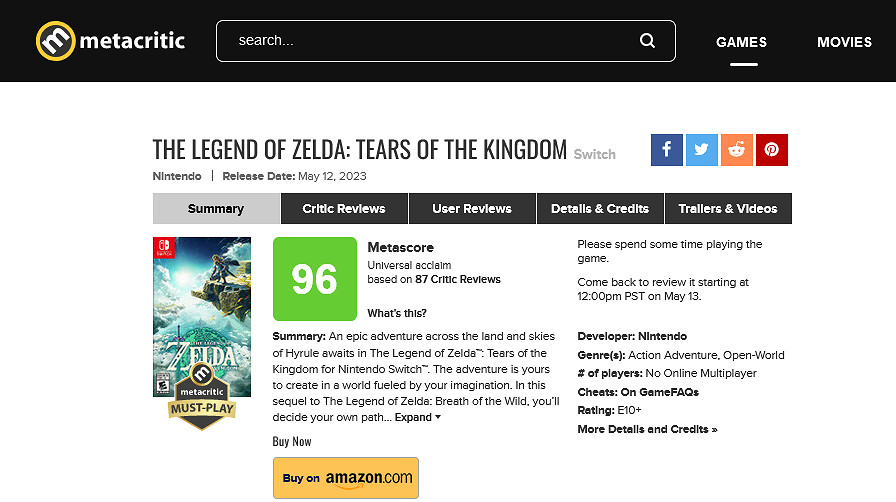Image resolution: width=896 pixels, height=502 pixels.
Task: Click the green 96 Metascore box
Action: click(x=314, y=279)
